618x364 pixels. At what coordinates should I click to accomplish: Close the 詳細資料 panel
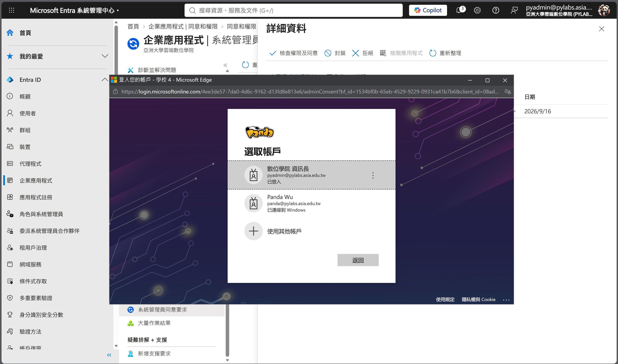602,29
